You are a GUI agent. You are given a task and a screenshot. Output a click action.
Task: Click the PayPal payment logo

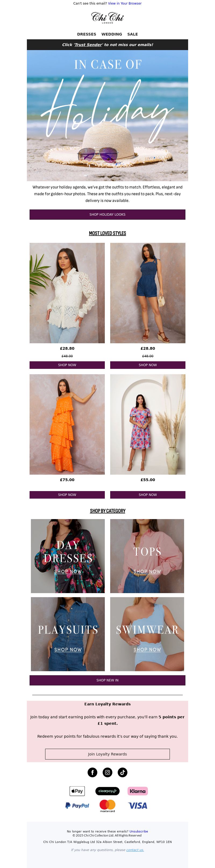[x=77, y=805]
